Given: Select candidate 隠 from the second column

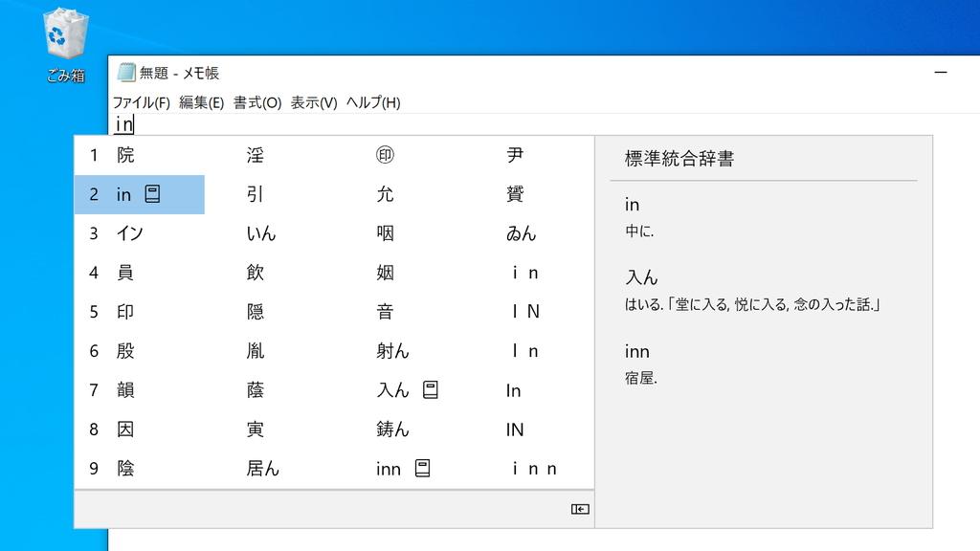Looking at the screenshot, I should click(256, 312).
